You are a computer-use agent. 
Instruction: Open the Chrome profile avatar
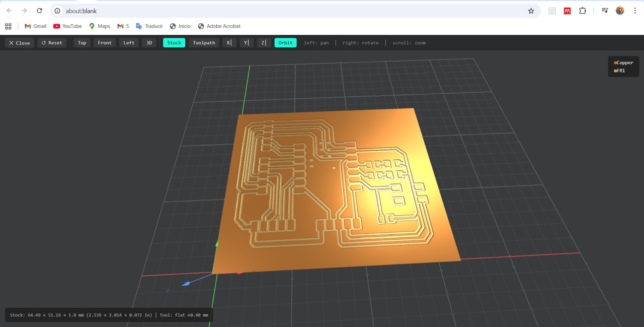pyautogui.click(x=620, y=11)
